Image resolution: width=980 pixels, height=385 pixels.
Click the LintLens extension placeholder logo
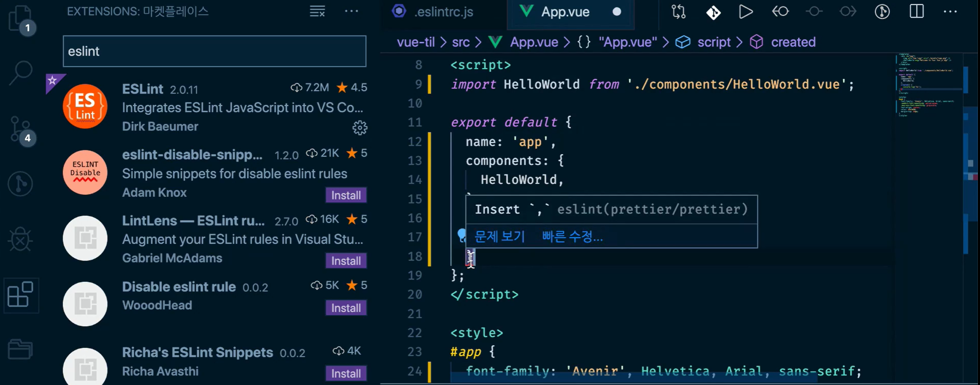(x=85, y=238)
